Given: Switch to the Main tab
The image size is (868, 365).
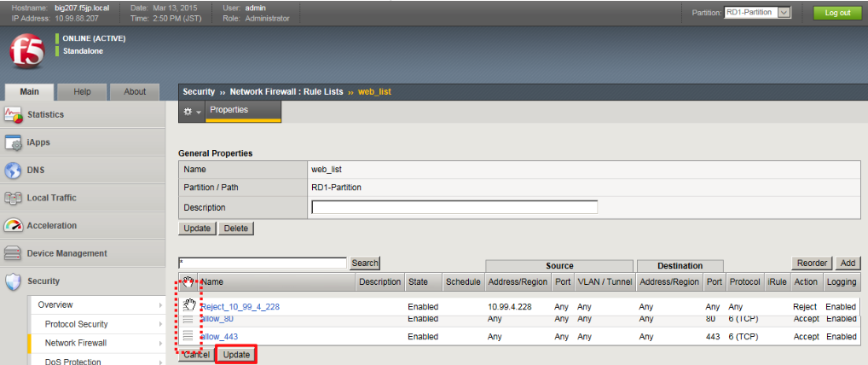Looking at the screenshot, I should point(29,92).
